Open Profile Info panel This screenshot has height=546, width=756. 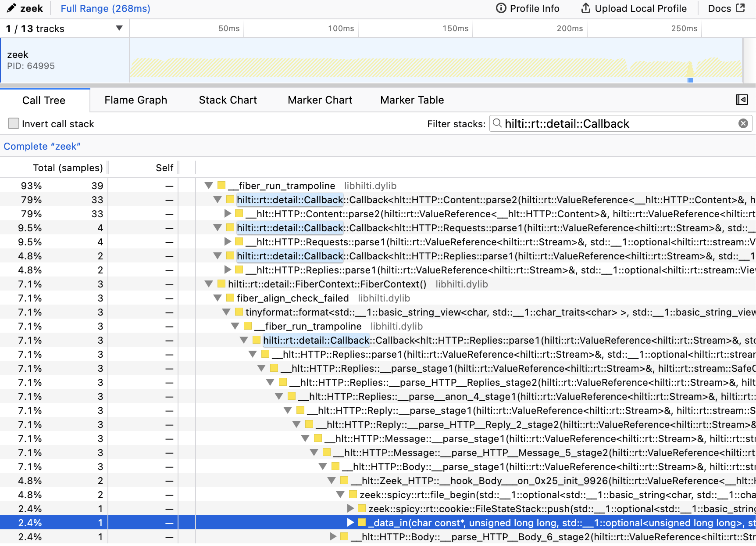click(x=528, y=8)
